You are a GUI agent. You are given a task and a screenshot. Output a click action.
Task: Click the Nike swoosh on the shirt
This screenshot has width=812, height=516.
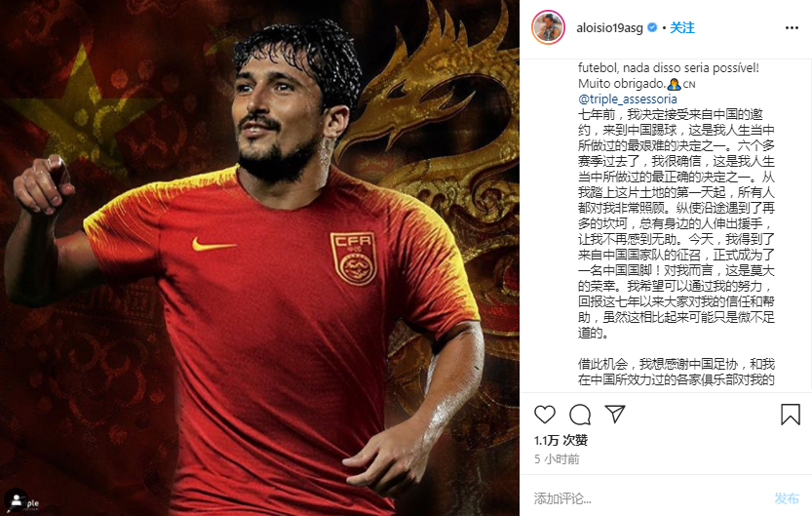click(x=213, y=244)
